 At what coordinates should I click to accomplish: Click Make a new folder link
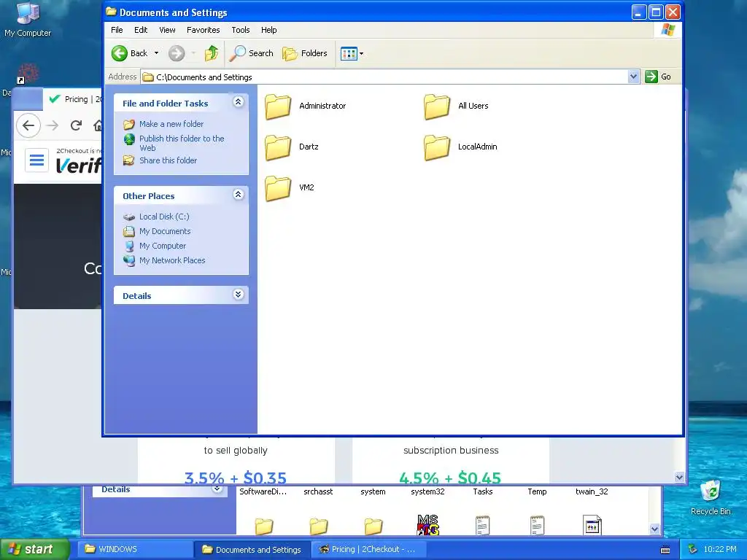[171, 124]
